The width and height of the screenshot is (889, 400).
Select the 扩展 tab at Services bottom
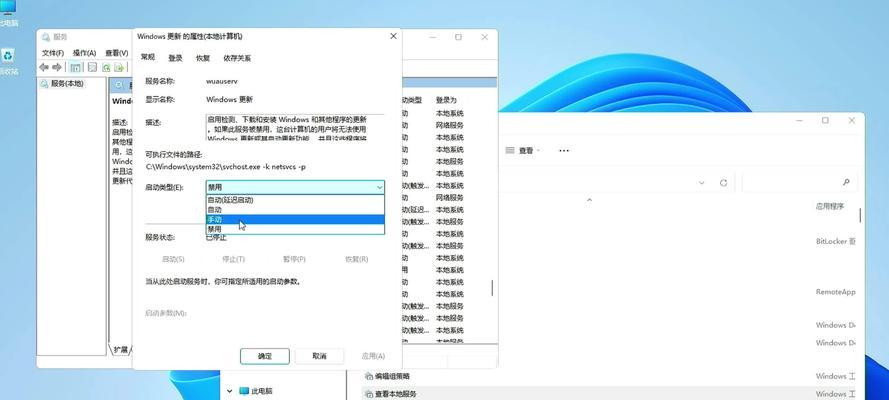coord(120,350)
